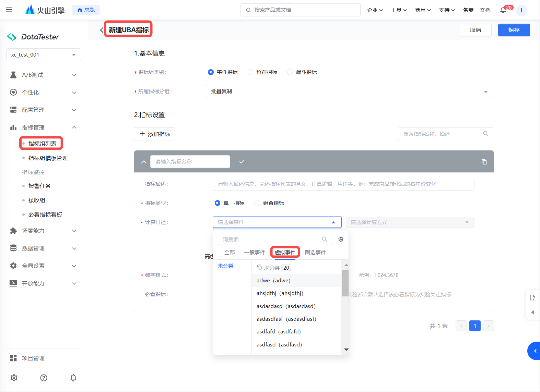
Task: Open the hamburger menu icon
Action: click(x=9, y=10)
